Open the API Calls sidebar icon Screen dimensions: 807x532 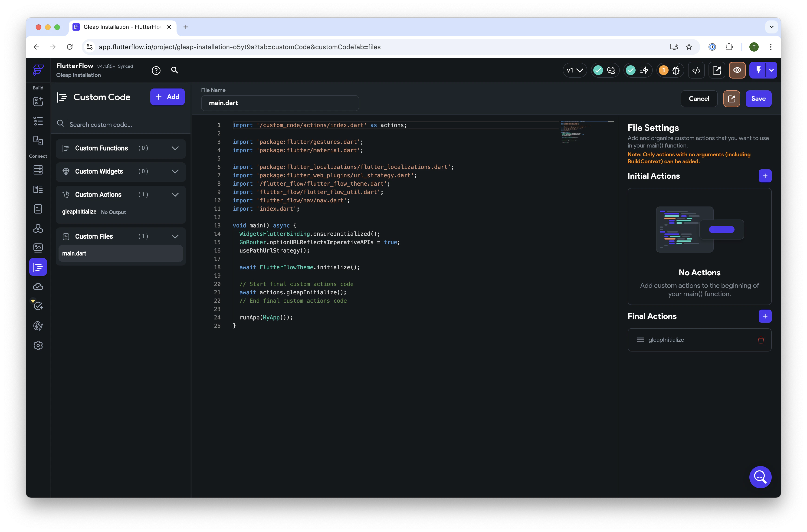point(38,228)
